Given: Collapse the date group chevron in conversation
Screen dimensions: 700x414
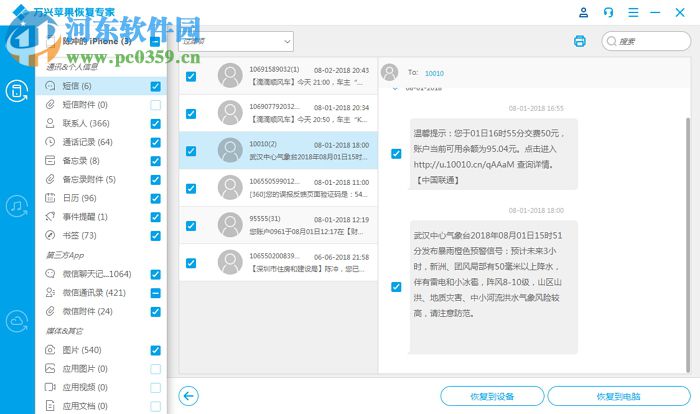Looking at the screenshot, I should pos(395,89).
